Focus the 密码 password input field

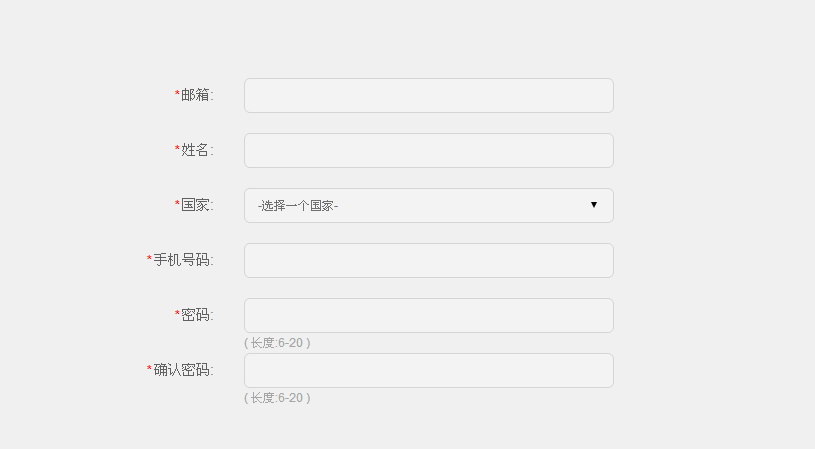point(428,315)
